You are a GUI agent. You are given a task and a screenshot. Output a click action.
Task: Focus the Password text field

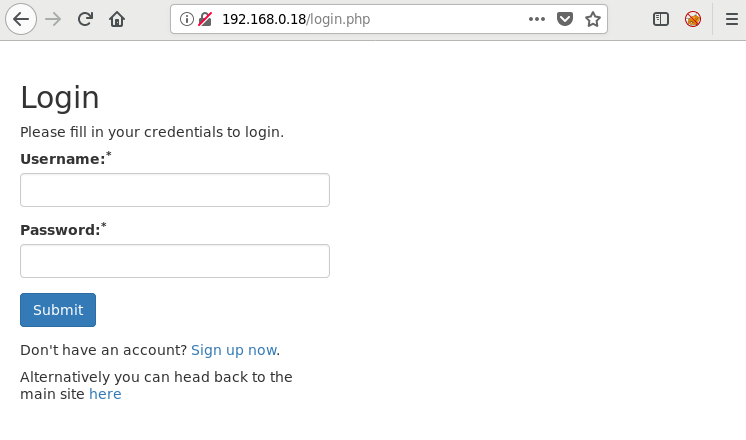tap(175, 261)
